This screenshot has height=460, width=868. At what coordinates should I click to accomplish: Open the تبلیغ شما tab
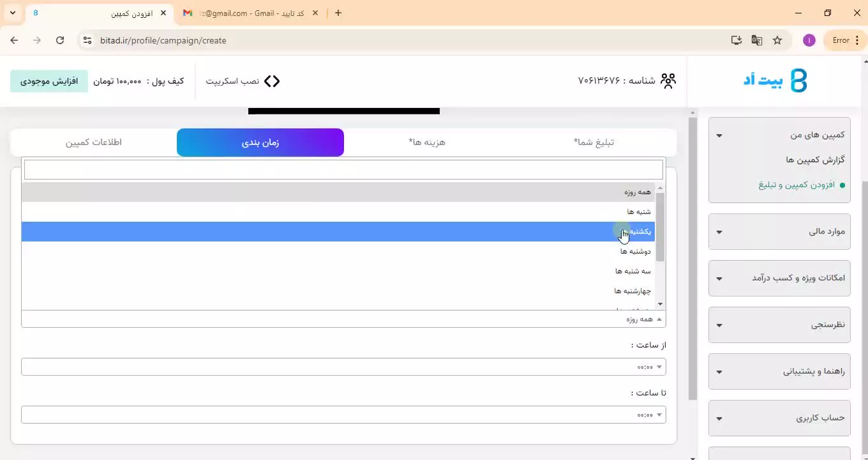pyautogui.click(x=594, y=142)
